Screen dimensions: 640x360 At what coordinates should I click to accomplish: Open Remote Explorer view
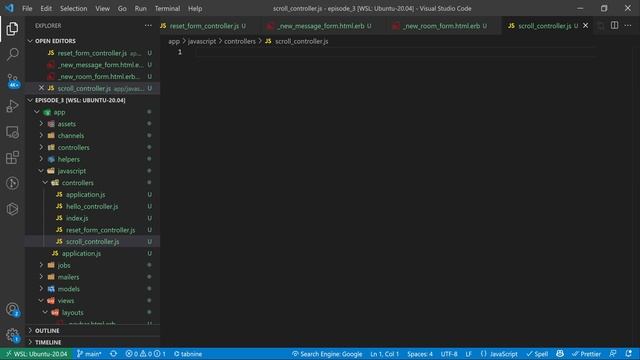point(12,132)
